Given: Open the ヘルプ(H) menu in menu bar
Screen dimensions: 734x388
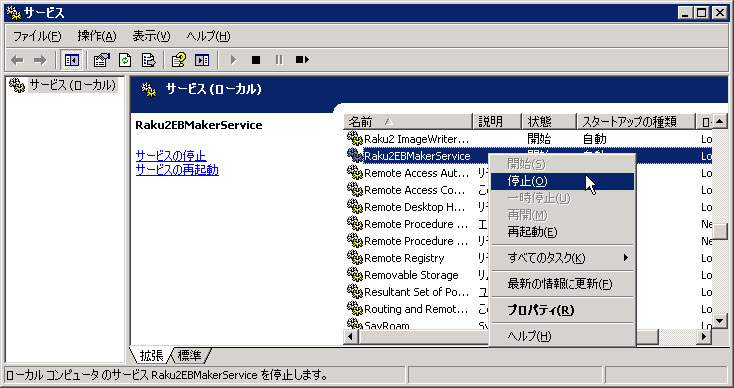Looking at the screenshot, I should pos(208,36).
